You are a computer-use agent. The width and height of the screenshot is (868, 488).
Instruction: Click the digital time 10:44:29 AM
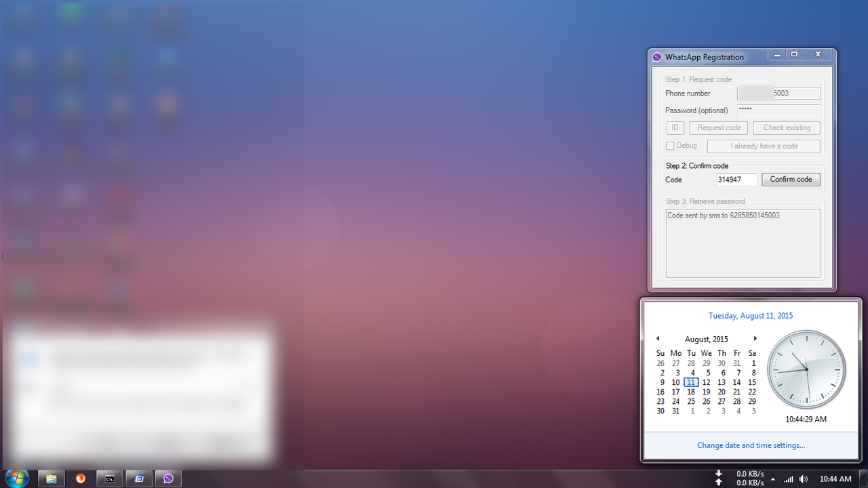[x=806, y=420]
